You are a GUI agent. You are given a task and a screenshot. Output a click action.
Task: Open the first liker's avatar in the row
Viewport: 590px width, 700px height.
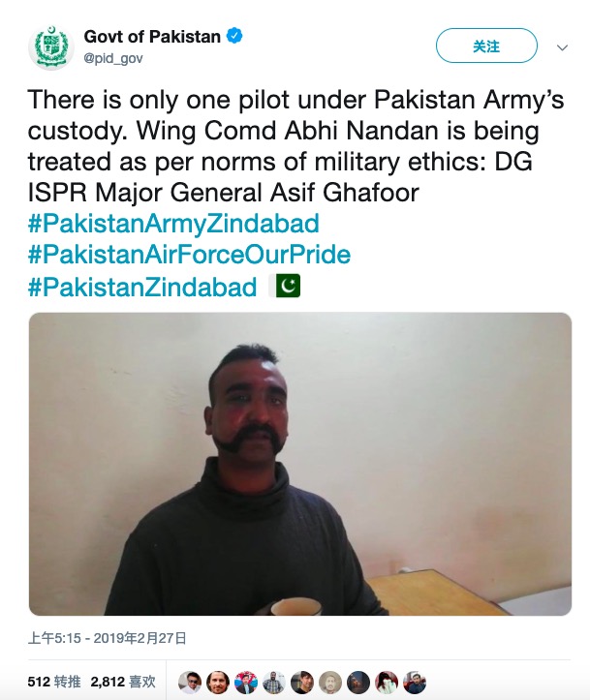[192, 682]
